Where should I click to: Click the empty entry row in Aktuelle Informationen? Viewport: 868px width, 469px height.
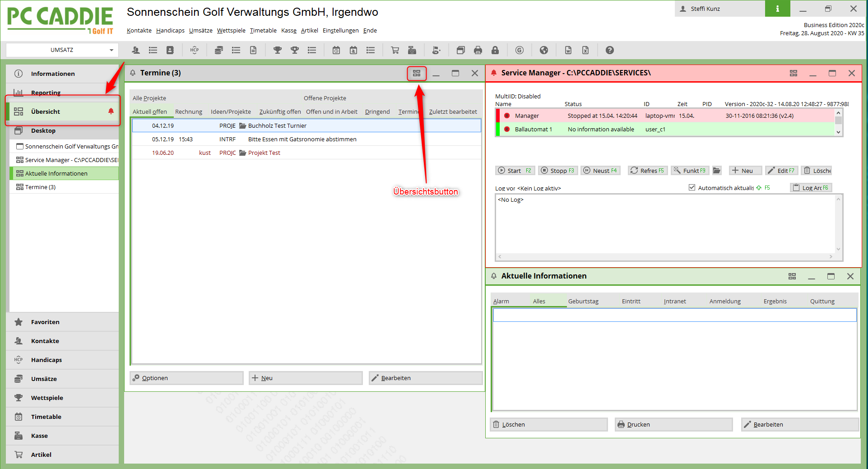click(674, 315)
